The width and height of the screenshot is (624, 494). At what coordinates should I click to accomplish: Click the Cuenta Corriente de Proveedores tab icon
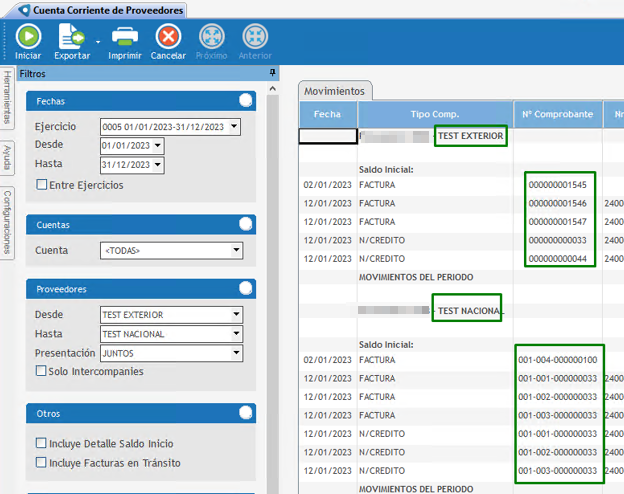[25, 10]
